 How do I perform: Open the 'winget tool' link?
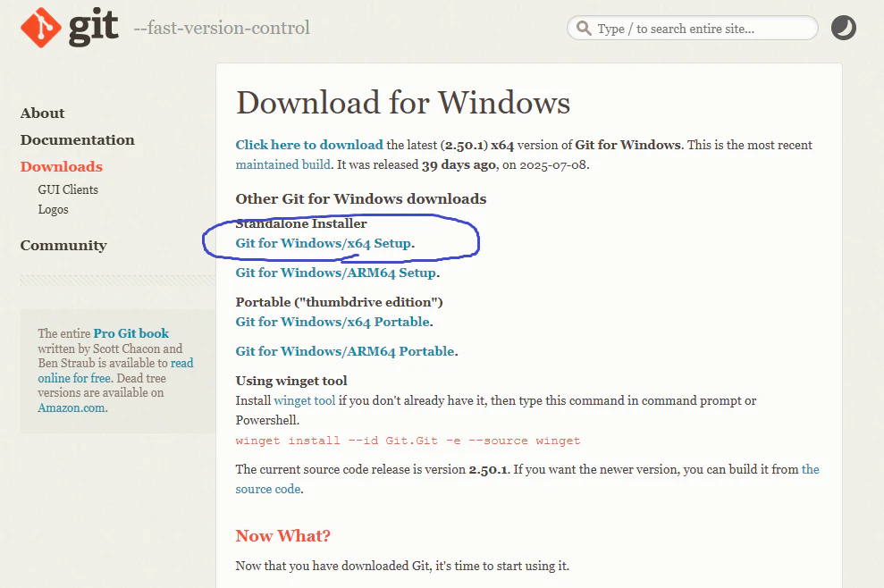point(305,400)
